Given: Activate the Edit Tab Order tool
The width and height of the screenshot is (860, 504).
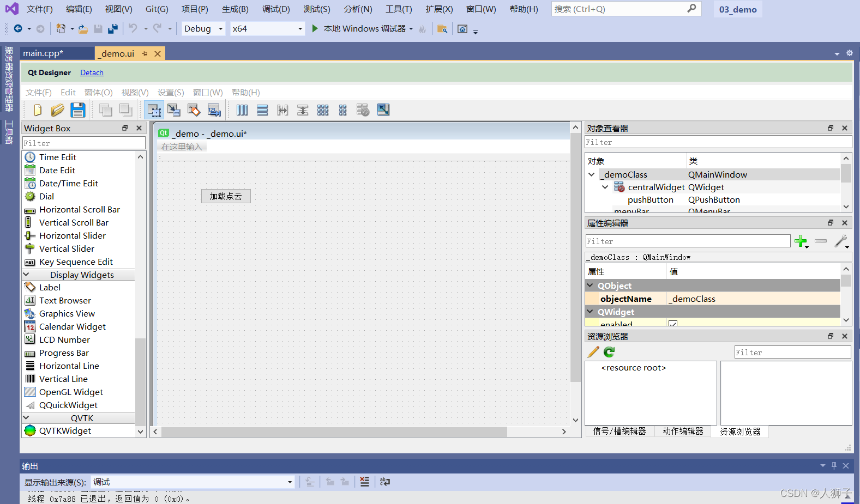Looking at the screenshot, I should coord(214,111).
